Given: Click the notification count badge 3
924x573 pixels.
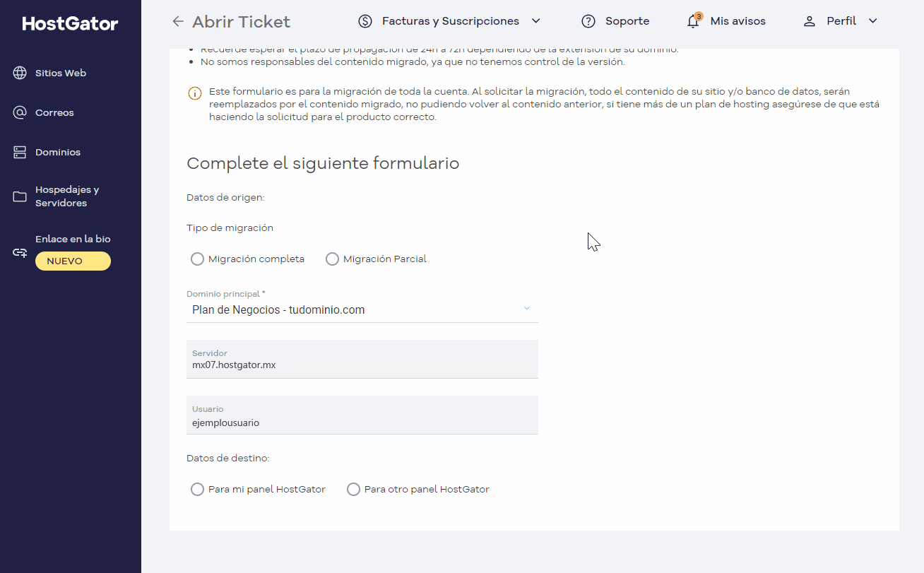Looking at the screenshot, I should pyautogui.click(x=699, y=16).
